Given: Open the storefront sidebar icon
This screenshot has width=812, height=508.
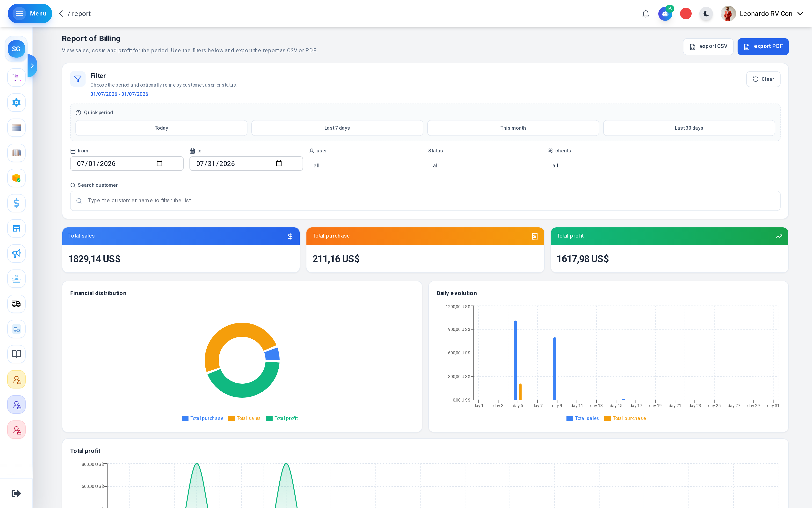Looking at the screenshot, I should click(x=16, y=228).
